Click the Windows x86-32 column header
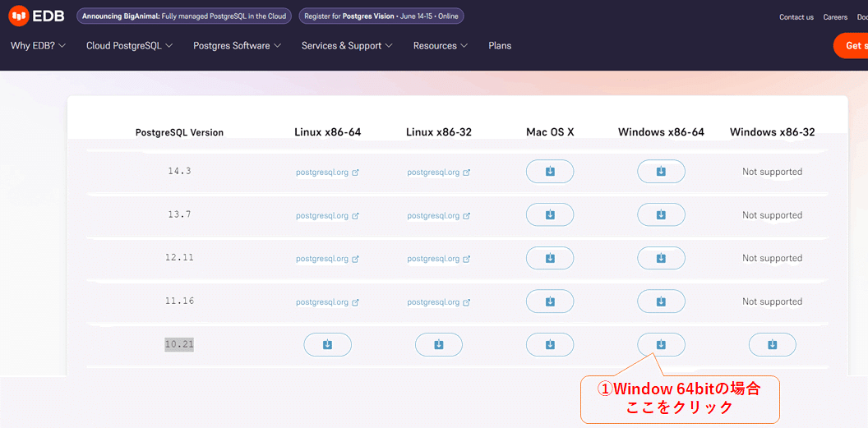The image size is (868, 428). tap(772, 132)
